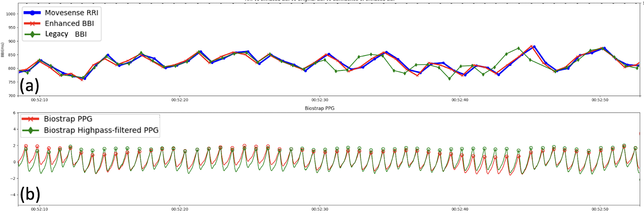Click the (b) panel label

(x=30, y=195)
